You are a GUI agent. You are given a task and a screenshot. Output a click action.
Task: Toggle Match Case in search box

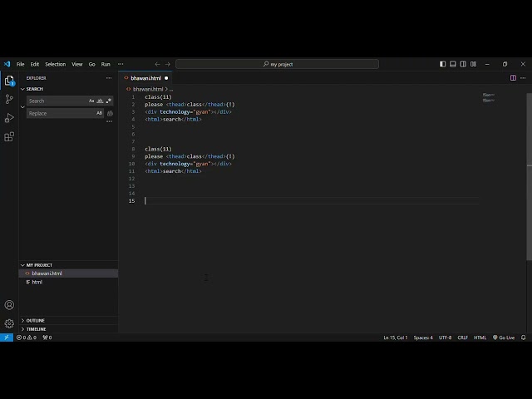(x=91, y=101)
